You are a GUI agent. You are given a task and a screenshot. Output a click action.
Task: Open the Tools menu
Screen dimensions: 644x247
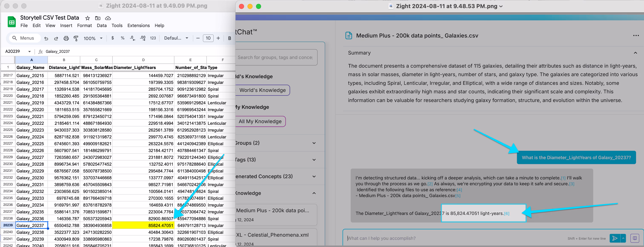coord(117,26)
